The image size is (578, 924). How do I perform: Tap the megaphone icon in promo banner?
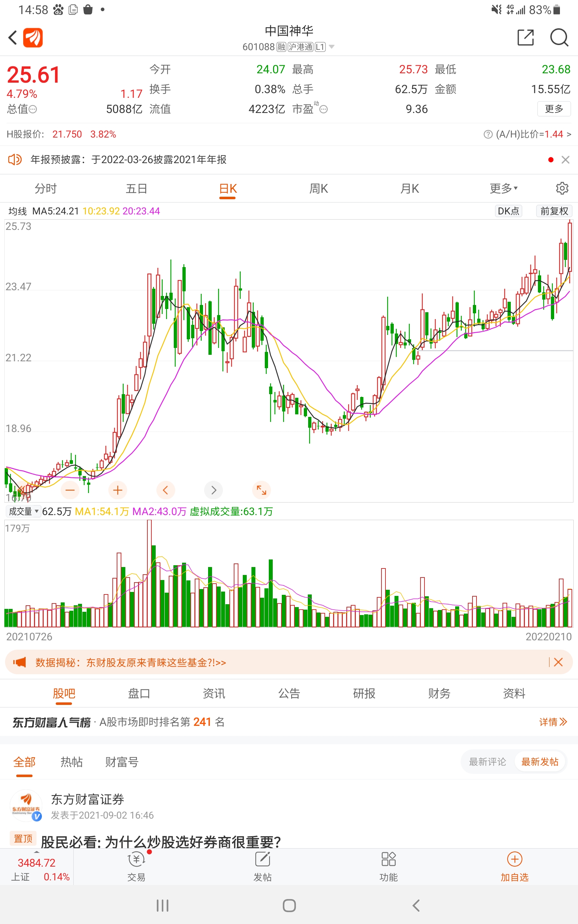click(x=20, y=662)
